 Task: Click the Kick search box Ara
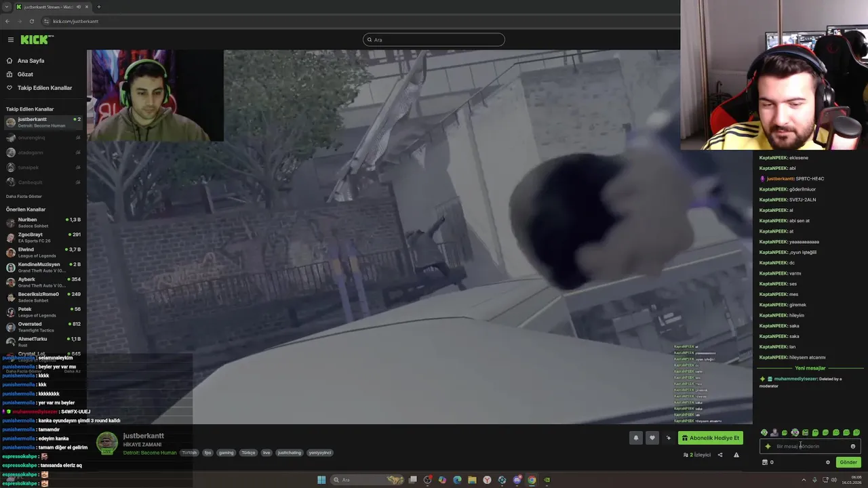[434, 40]
